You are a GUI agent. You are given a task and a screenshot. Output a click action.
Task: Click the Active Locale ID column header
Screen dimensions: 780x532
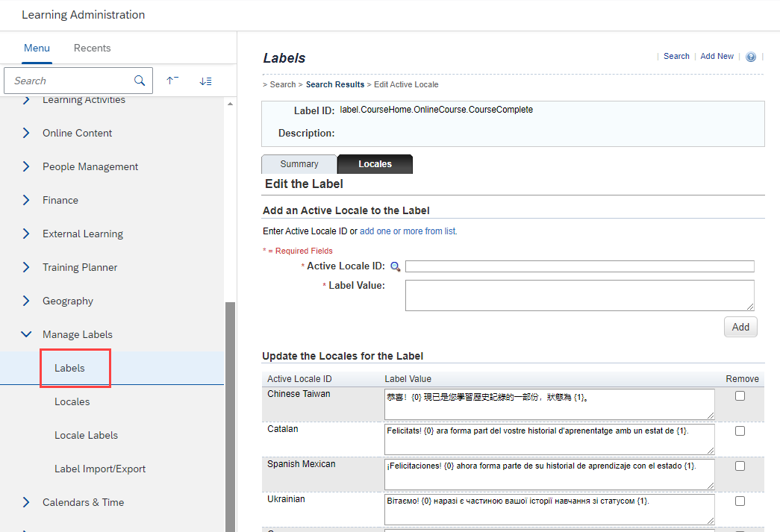click(299, 379)
